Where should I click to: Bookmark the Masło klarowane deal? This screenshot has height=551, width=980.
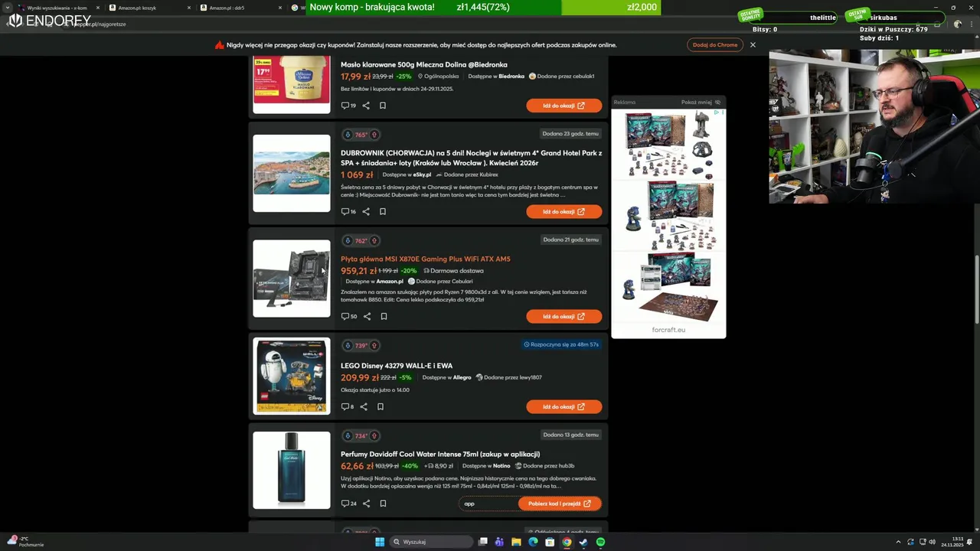coord(383,106)
